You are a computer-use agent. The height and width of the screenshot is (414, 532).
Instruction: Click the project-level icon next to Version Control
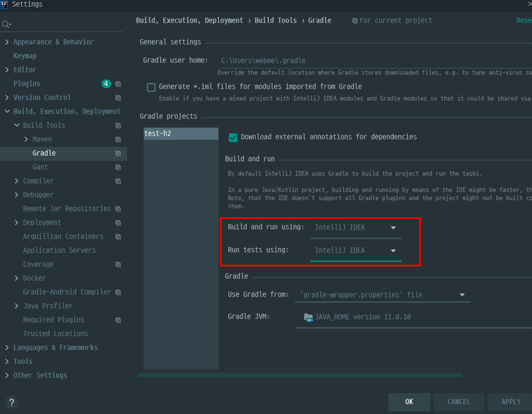[118, 98]
